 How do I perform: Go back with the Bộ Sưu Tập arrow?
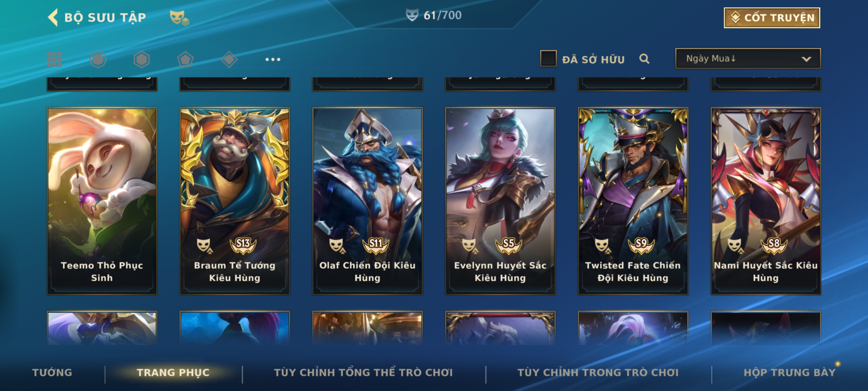[x=53, y=17]
